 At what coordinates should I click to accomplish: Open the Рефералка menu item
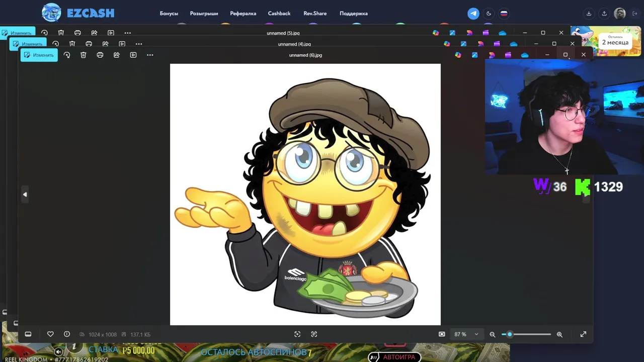(243, 14)
